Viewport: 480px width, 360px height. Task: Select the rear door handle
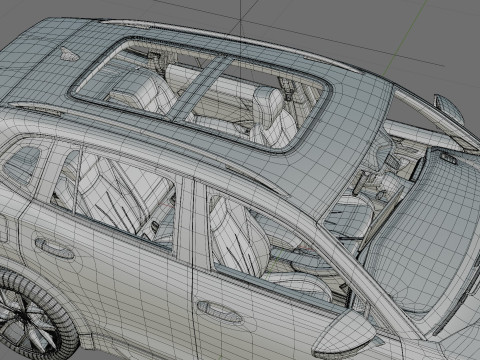pyautogui.click(x=55, y=249)
